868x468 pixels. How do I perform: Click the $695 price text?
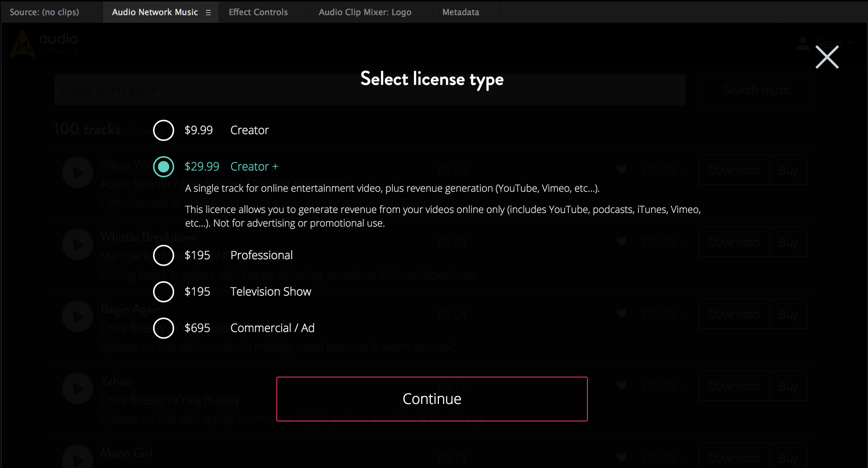pos(197,328)
